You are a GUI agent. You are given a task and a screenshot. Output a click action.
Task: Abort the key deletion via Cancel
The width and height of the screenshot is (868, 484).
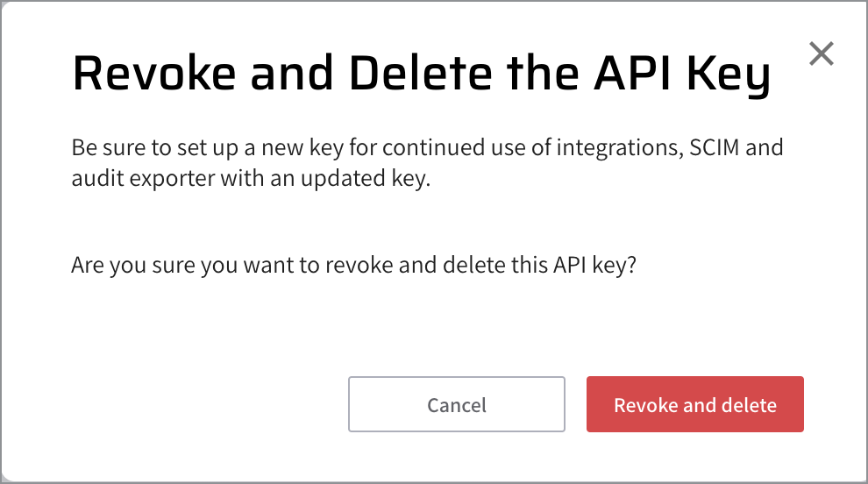457,404
